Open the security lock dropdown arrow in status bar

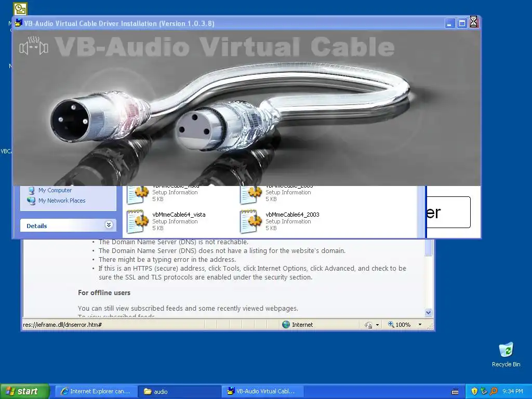click(x=377, y=325)
